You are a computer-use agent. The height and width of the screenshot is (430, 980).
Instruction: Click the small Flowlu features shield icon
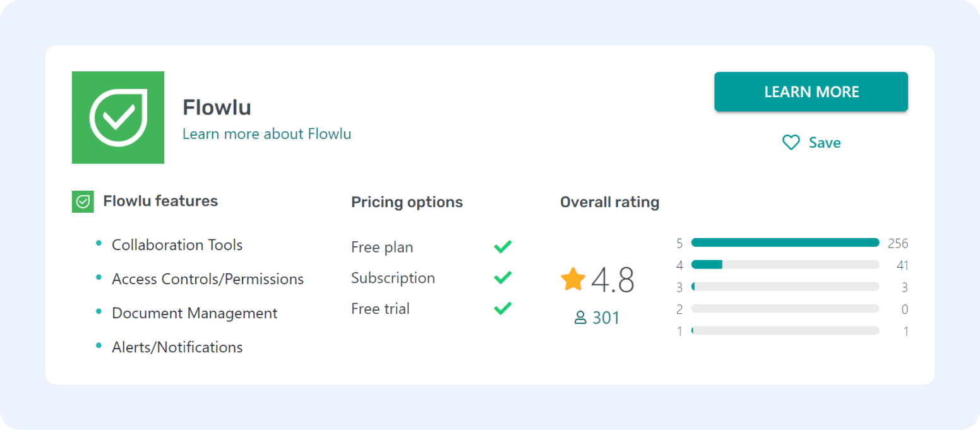coord(83,201)
